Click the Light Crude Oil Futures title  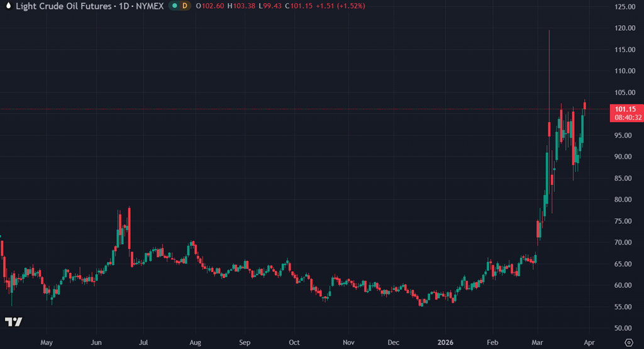tap(59, 6)
